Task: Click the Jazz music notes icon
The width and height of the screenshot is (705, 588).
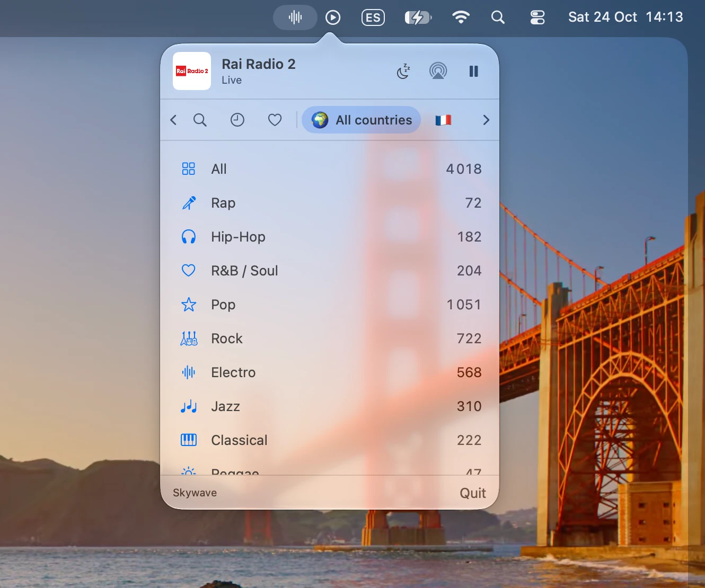Action: tap(189, 406)
